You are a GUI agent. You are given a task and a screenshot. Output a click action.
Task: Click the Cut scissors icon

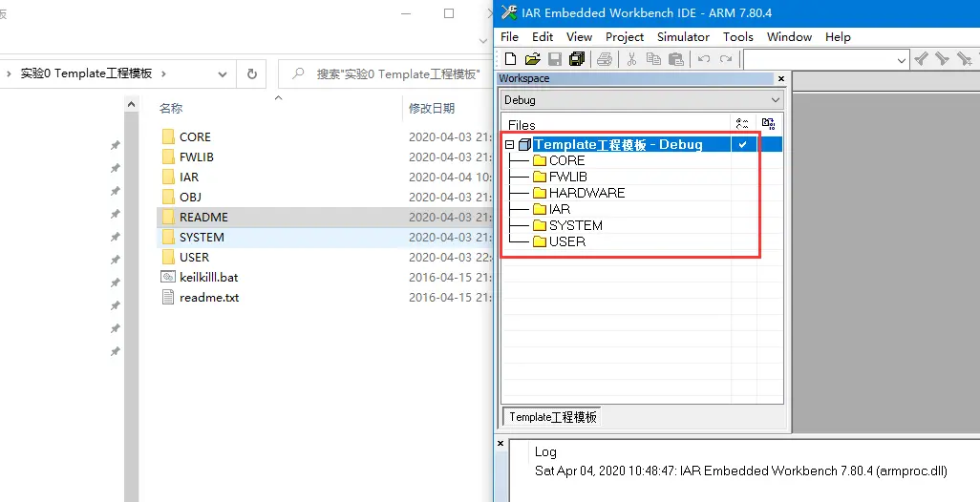(631, 59)
